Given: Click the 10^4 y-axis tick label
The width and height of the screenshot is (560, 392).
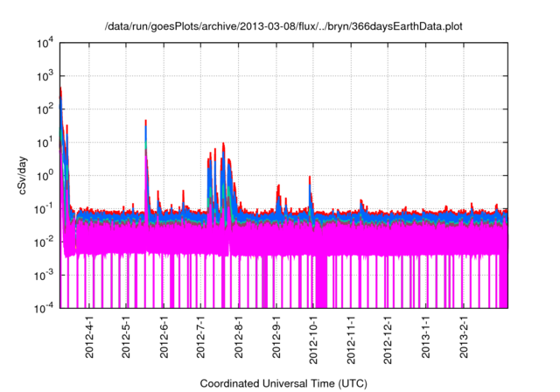Looking at the screenshot, I should pos(45,43).
